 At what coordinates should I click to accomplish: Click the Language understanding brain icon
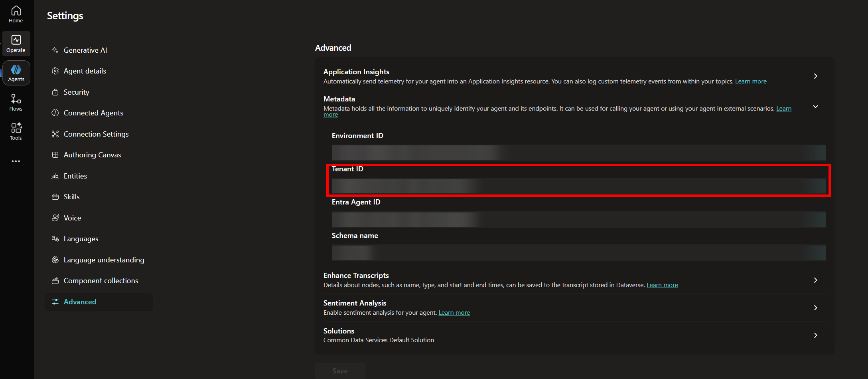pyautogui.click(x=55, y=260)
